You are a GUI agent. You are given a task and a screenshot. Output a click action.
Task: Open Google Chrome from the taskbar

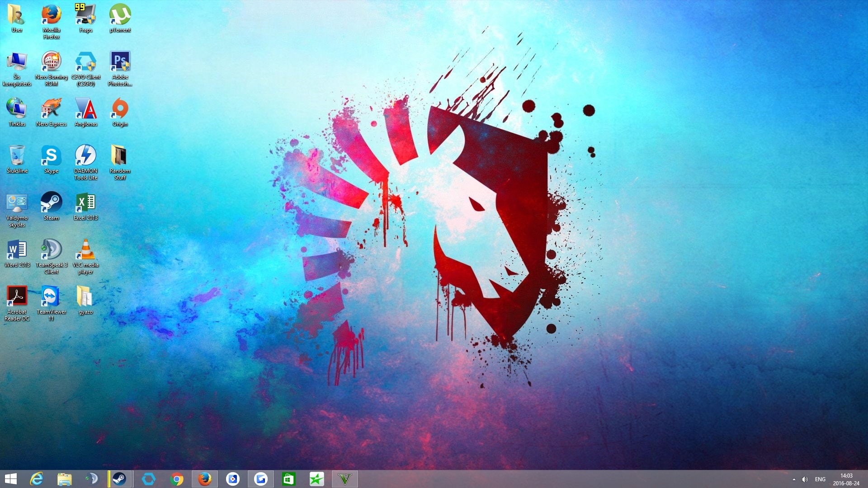click(177, 479)
